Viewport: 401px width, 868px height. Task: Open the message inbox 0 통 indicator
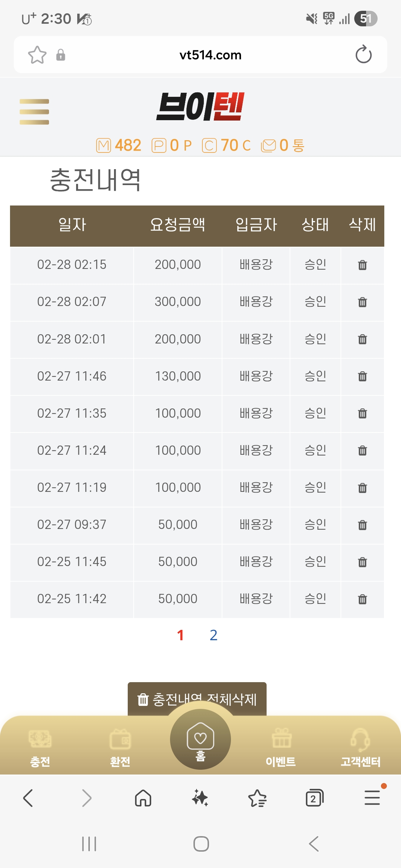click(x=283, y=145)
